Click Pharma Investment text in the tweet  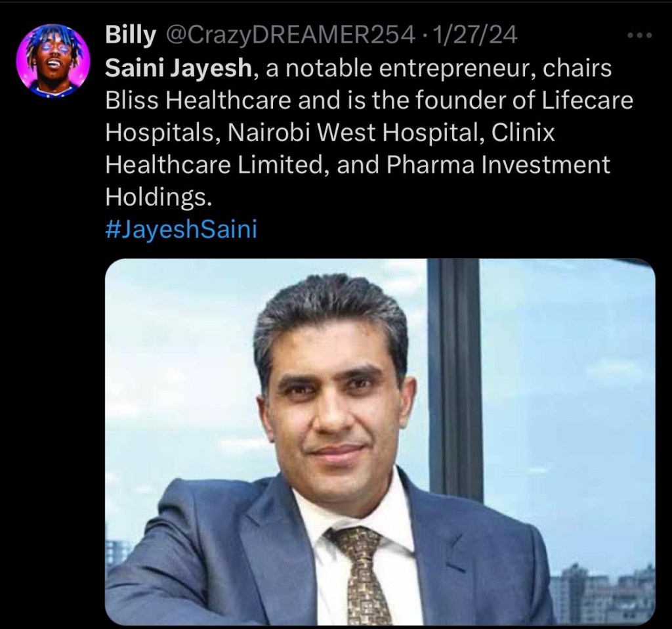498,165
